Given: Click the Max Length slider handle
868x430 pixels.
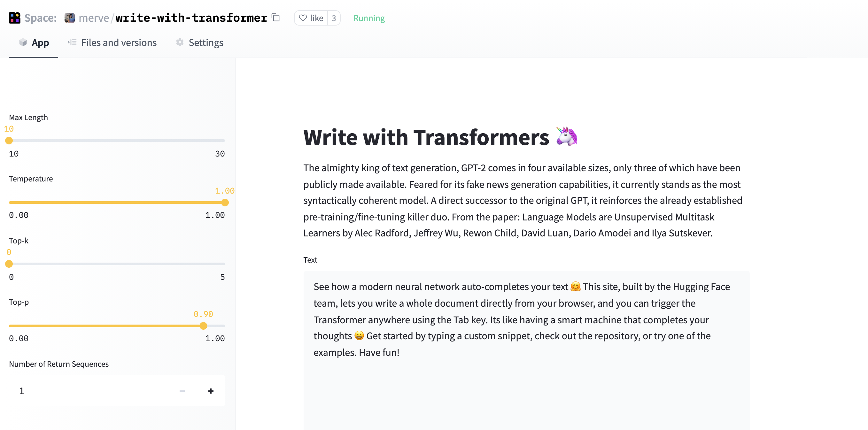Looking at the screenshot, I should tap(9, 141).
